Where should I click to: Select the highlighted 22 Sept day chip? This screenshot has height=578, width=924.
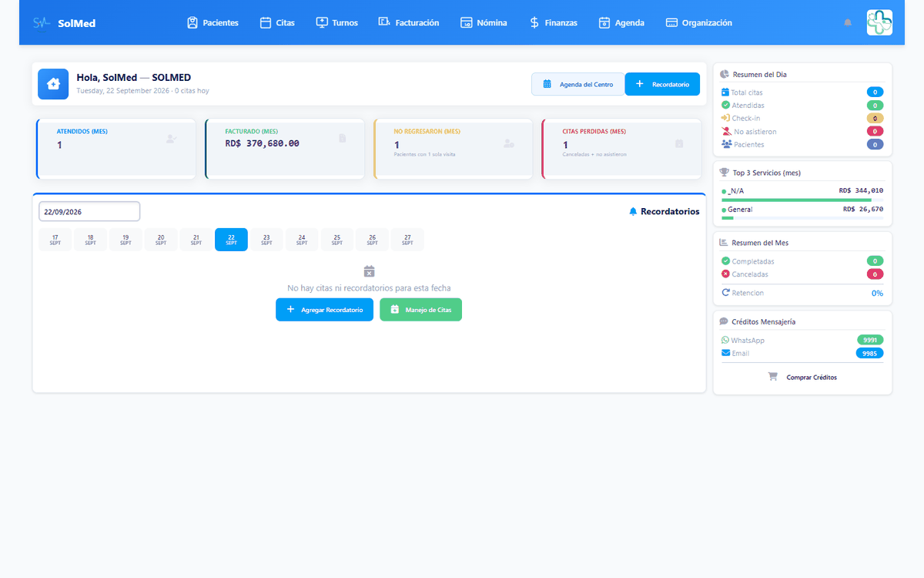click(231, 240)
